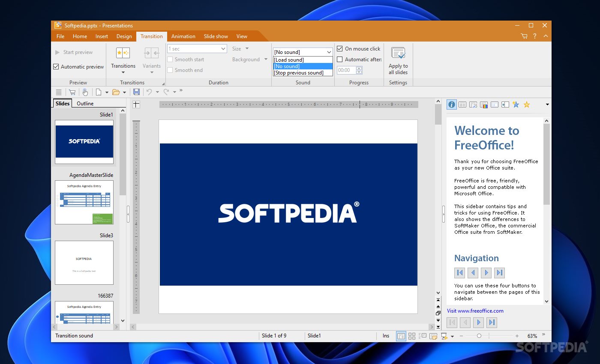Switch to the Slide show tab
This screenshot has width=600, height=364.
click(216, 36)
